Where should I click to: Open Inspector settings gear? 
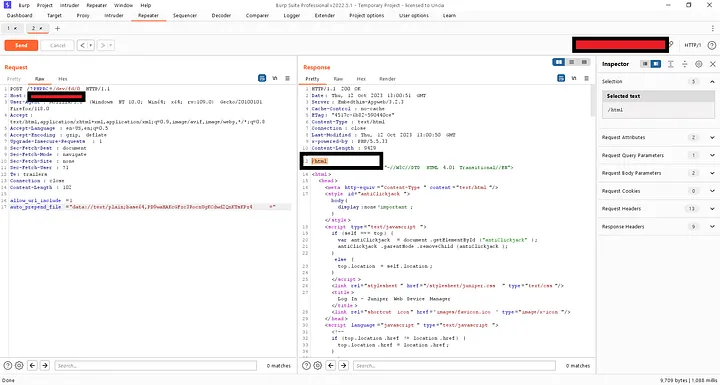click(698, 64)
